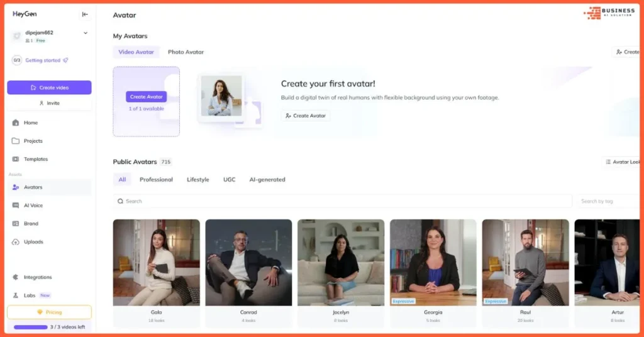
Task: Select the All filter tab
Action: click(x=122, y=179)
